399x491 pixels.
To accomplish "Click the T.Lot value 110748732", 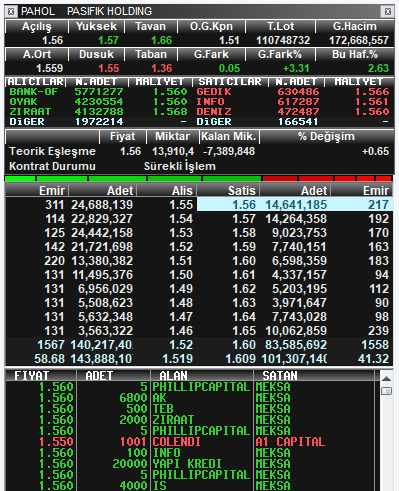I will (283, 40).
